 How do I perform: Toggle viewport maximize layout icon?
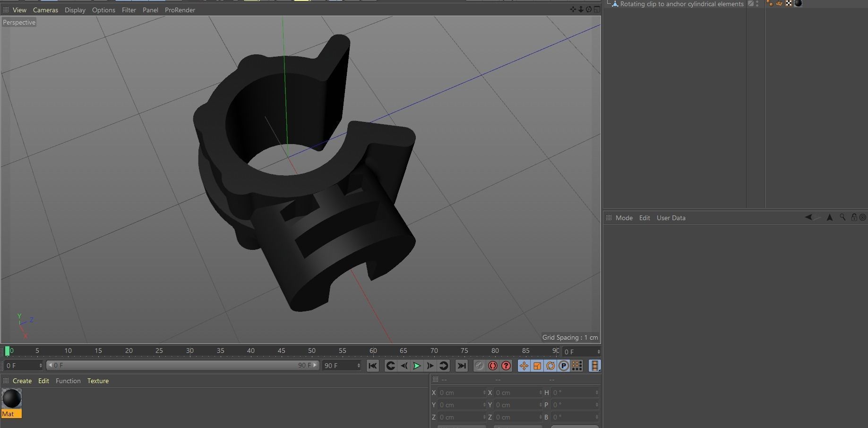point(597,9)
